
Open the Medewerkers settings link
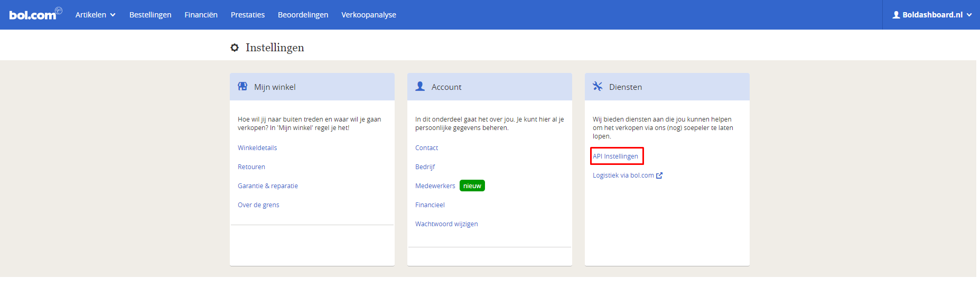coord(435,186)
